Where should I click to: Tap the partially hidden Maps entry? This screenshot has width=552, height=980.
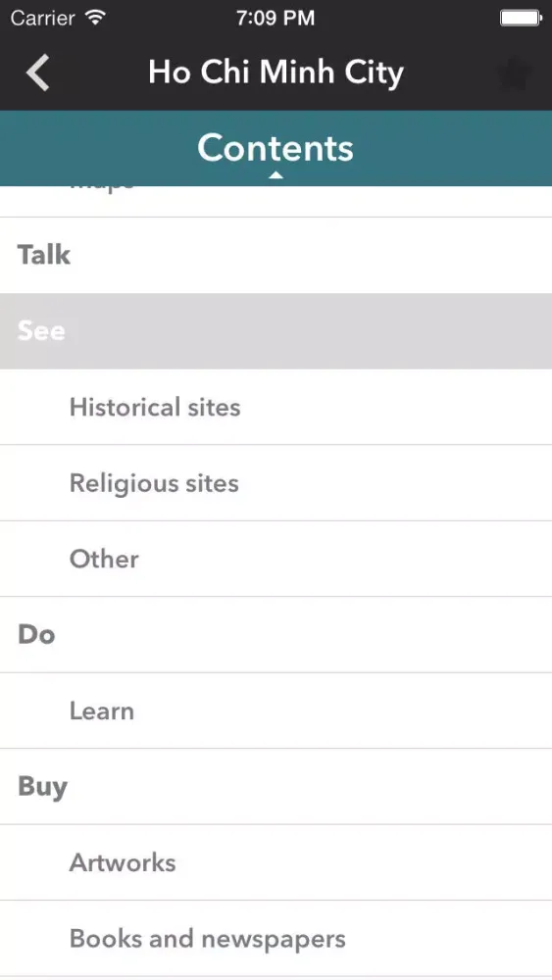click(276, 201)
